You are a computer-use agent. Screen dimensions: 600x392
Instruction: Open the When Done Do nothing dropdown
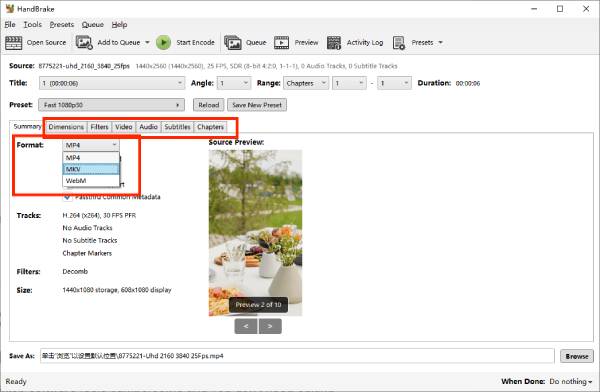(x=571, y=381)
